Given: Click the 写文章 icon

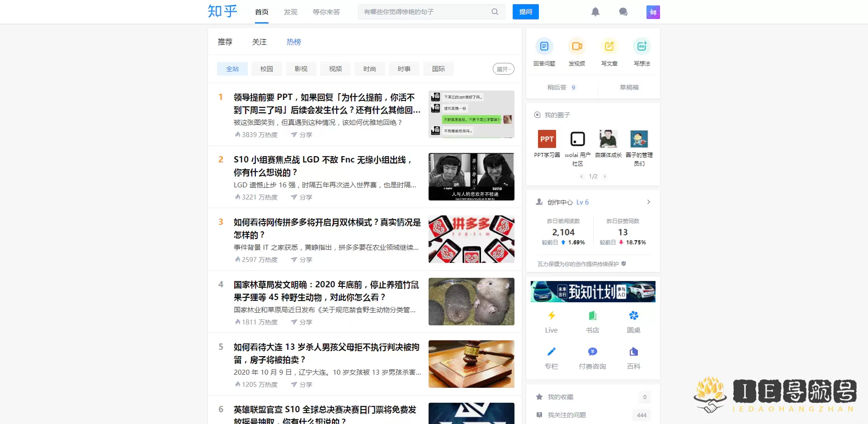Looking at the screenshot, I should pos(609,46).
